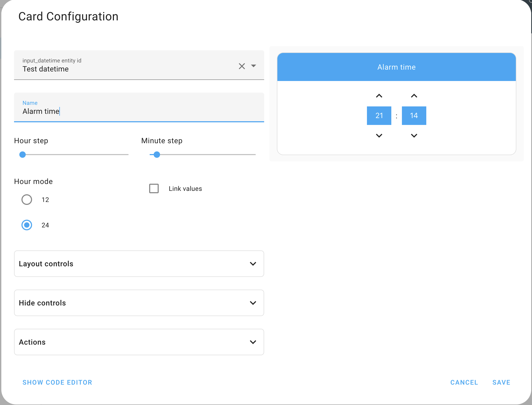Viewport: 532px width, 405px height.
Task: Decrease hour with down arrow
Action: [x=379, y=136]
